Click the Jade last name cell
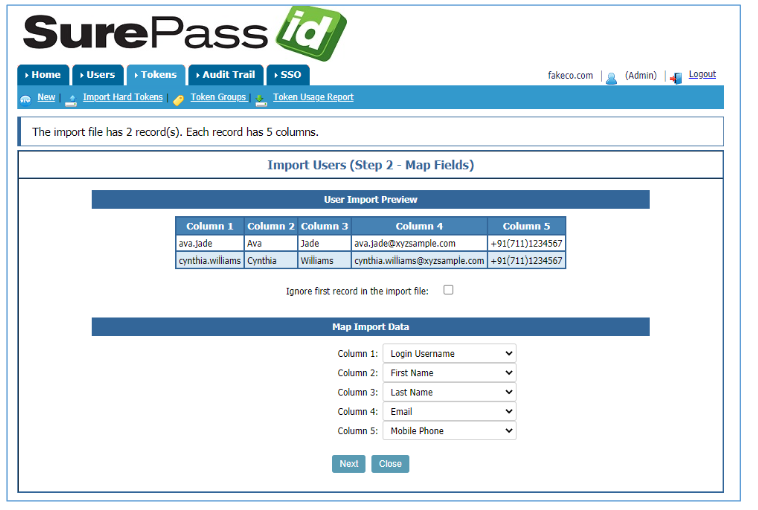The width and height of the screenshot is (758, 510). click(x=324, y=244)
